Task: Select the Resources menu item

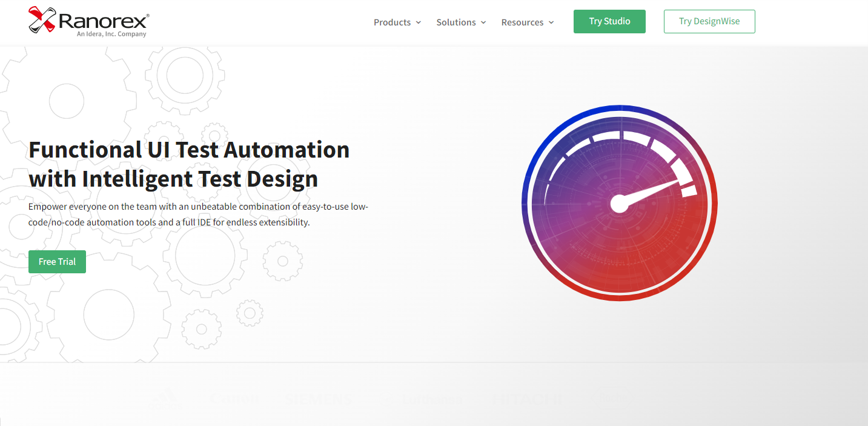Action: [522, 22]
